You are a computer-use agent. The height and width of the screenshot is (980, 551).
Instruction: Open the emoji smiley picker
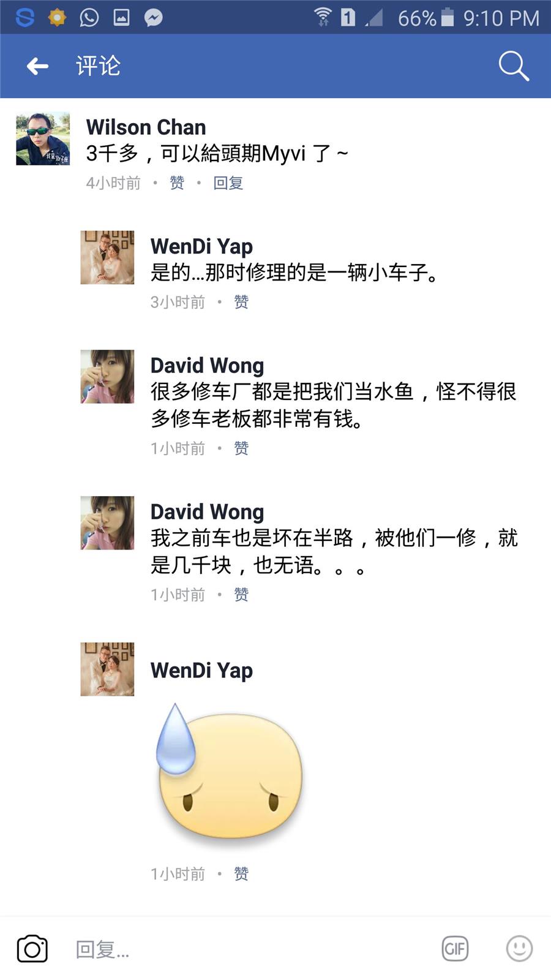click(519, 949)
